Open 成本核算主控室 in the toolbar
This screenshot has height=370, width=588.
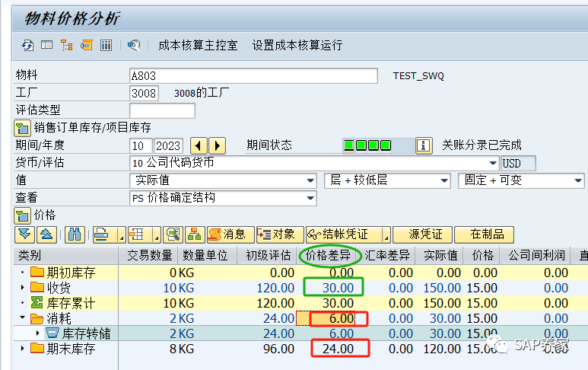click(198, 46)
